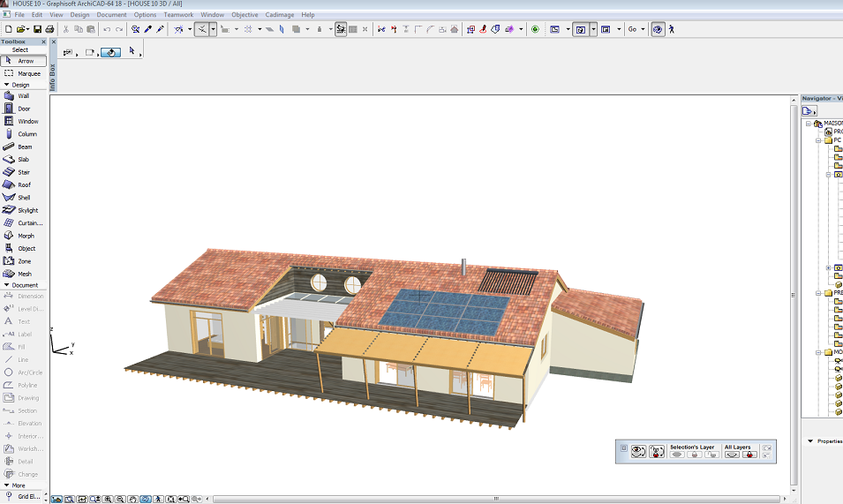
Task: Select the Marquee tool
Action: tap(24, 73)
